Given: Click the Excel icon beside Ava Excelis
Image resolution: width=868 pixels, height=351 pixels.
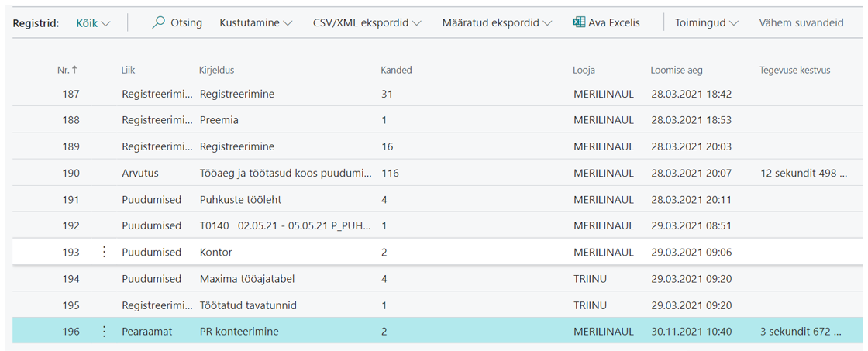Looking at the screenshot, I should point(579,22).
